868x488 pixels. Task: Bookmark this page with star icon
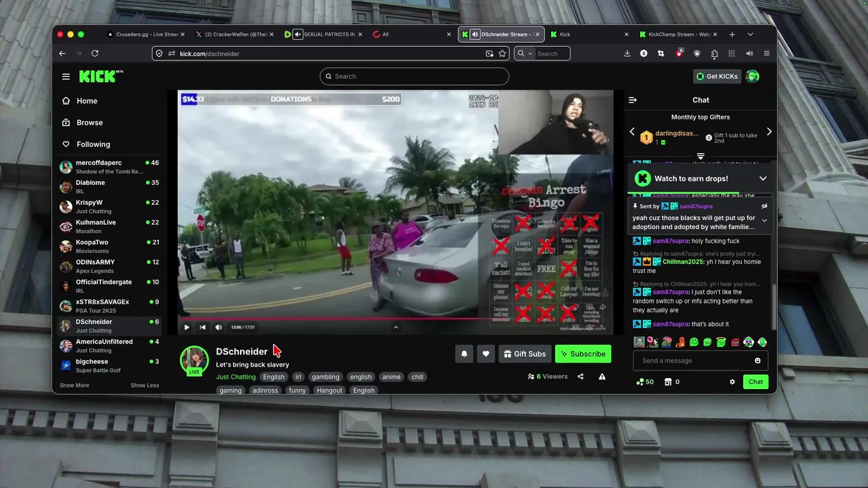tap(502, 54)
